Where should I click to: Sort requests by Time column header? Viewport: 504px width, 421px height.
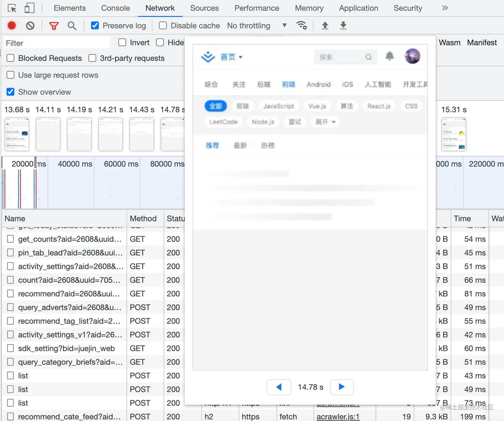(470, 219)
